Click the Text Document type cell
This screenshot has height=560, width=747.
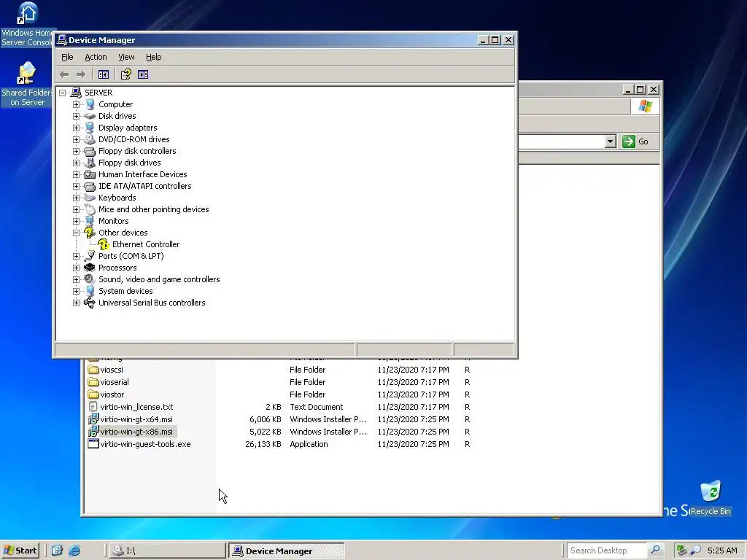click(317, 407)
